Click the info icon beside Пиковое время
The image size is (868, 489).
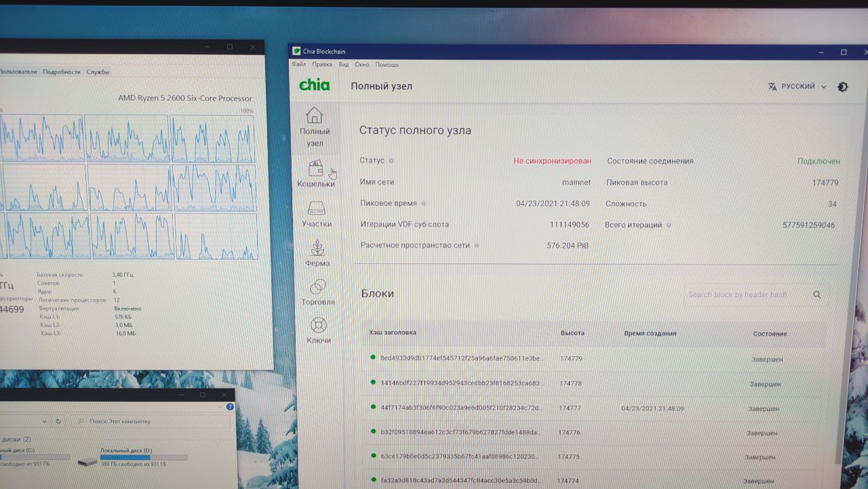424,203
